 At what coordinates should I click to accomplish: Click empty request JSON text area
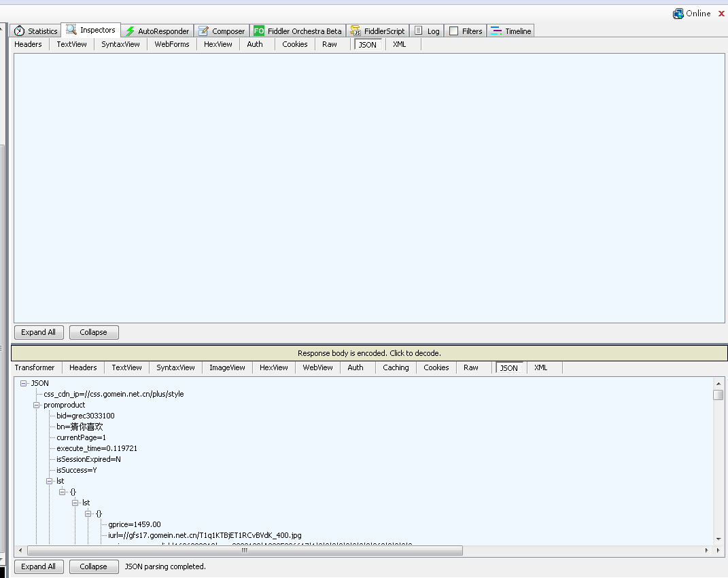[369, 188]
